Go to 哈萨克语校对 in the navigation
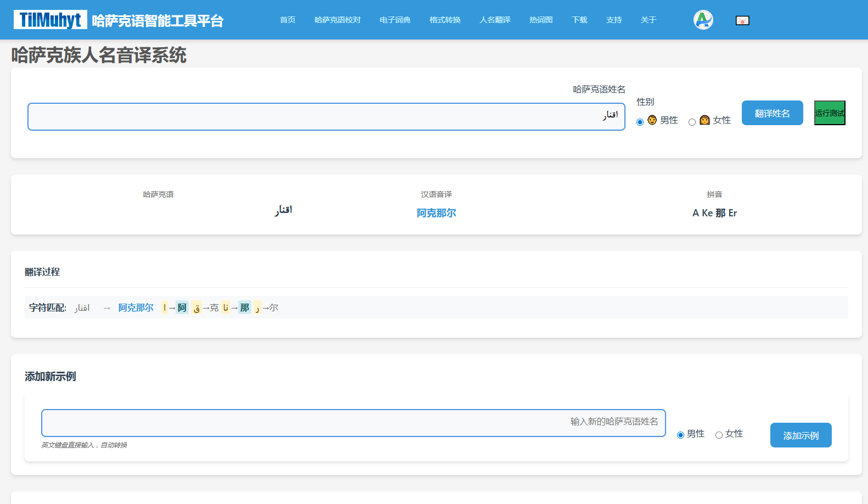Viewport: 868px width, 504px height. coord(337,20)
